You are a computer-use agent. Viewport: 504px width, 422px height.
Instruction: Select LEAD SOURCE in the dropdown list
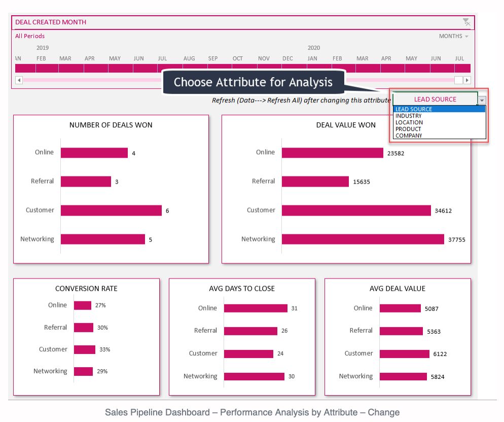pyautogui.click(x=439, y=109)
